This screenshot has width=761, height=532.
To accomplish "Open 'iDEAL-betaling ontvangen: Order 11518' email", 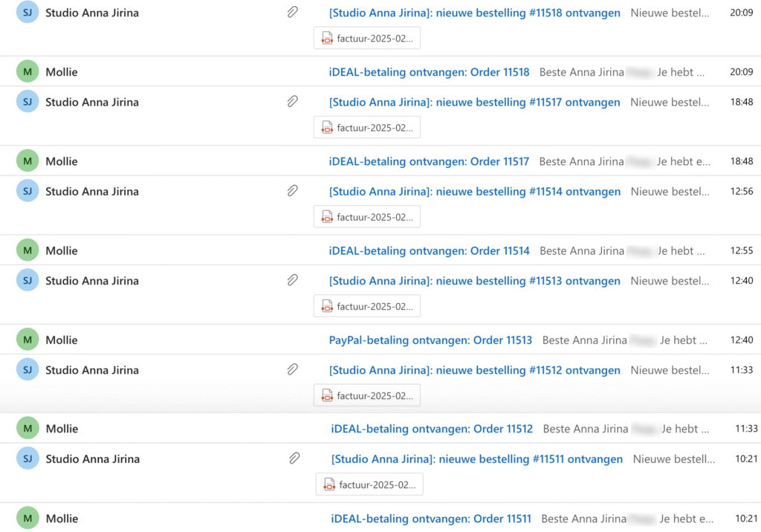I will click(x=429, y=72).
